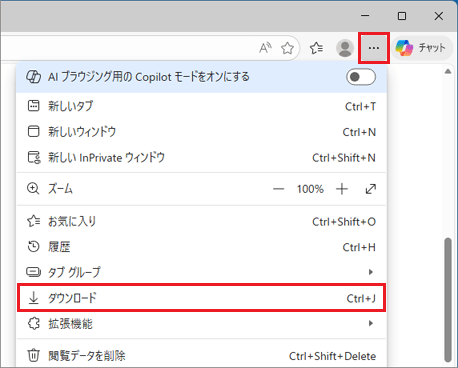Click the Read aloud icon in address bar
Image resolution: width=458 pixels, height=368 pixels.
[265, 48]
